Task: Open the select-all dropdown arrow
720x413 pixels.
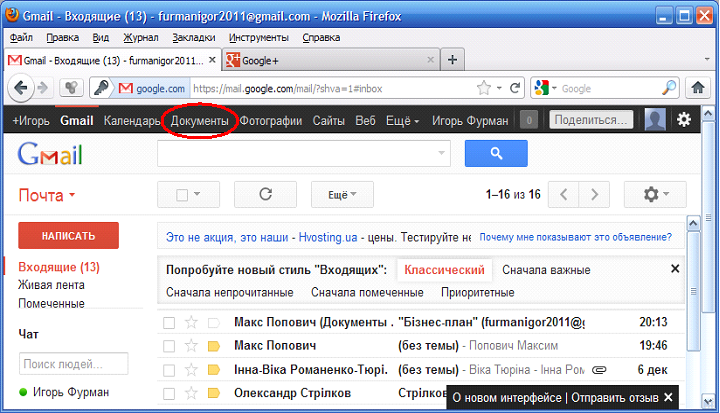Action: (x=197, y=194)
